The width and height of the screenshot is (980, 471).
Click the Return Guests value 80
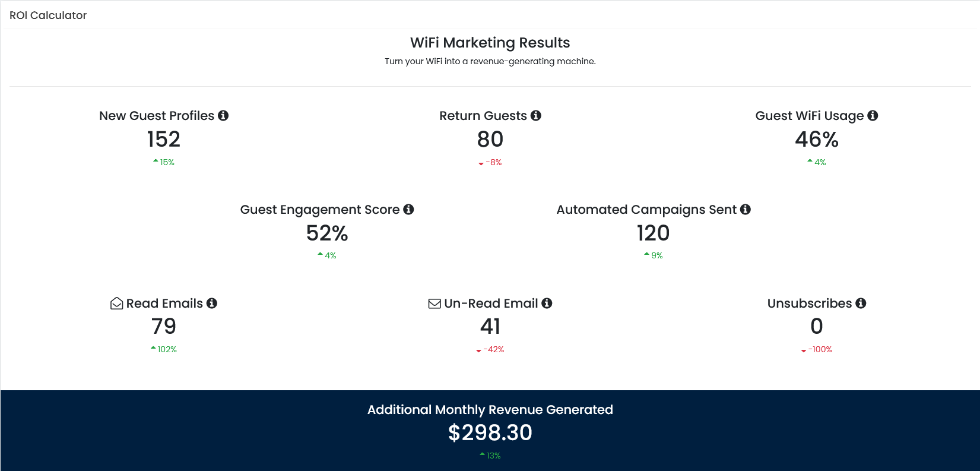[490, 139]
